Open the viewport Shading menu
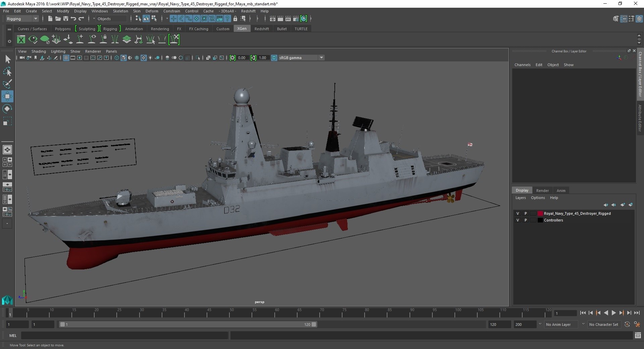 tap(39, 51)
